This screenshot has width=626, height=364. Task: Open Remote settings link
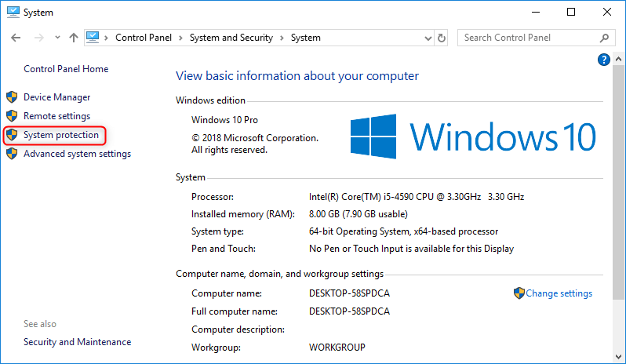(x=56, y=116)
